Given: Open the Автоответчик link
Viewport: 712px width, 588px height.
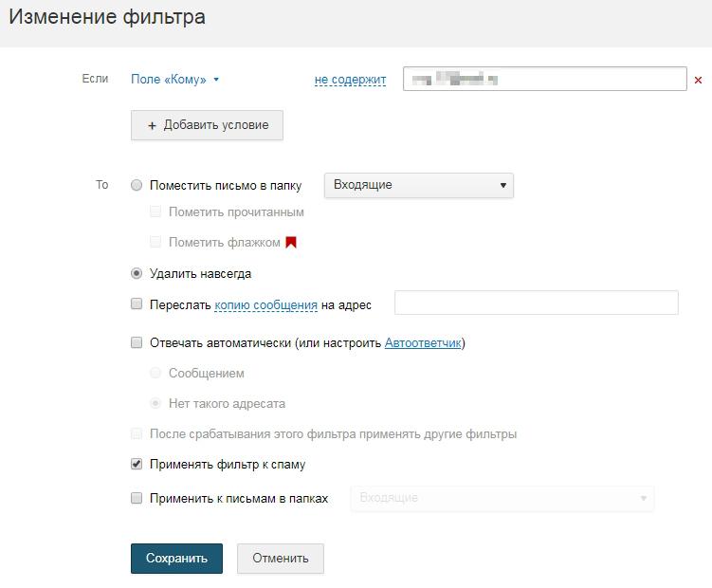Looking at the screenshot, I should (x=423, y=342).
